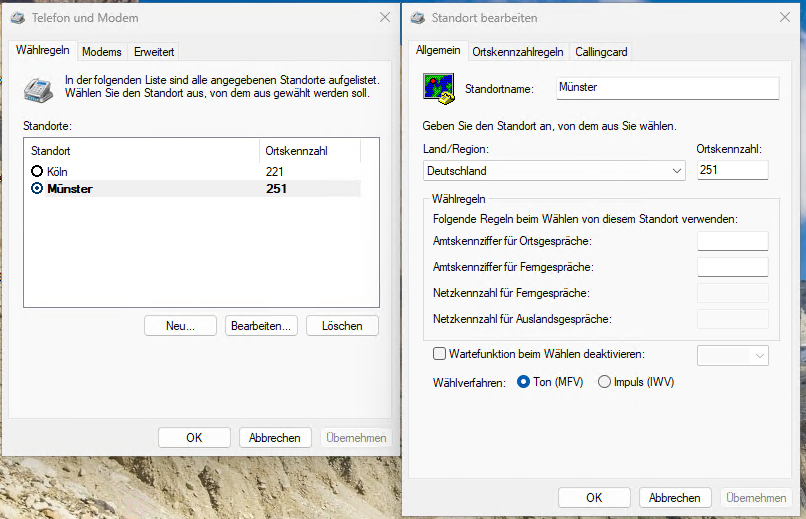
Task: Click the Standortname text field
Action: (x=666, y=88)
